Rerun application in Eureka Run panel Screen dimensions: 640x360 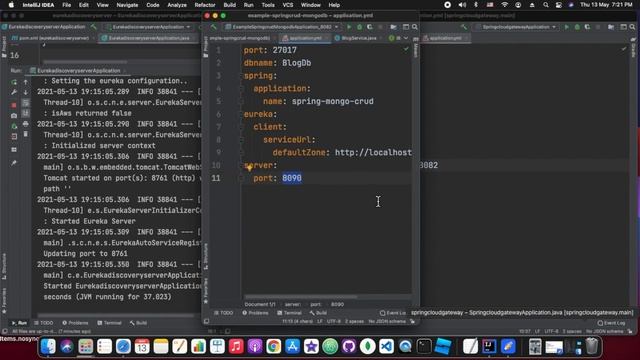(x=14, y=82)
